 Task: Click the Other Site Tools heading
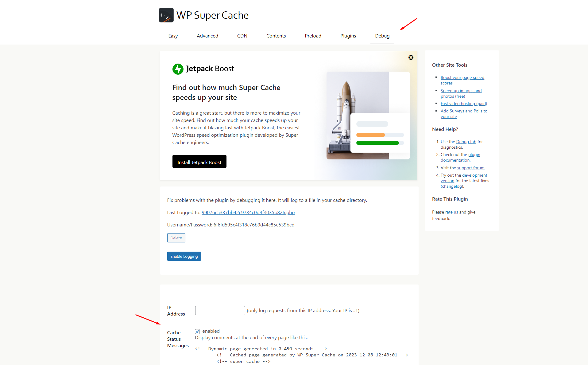(x=450, y=65)
